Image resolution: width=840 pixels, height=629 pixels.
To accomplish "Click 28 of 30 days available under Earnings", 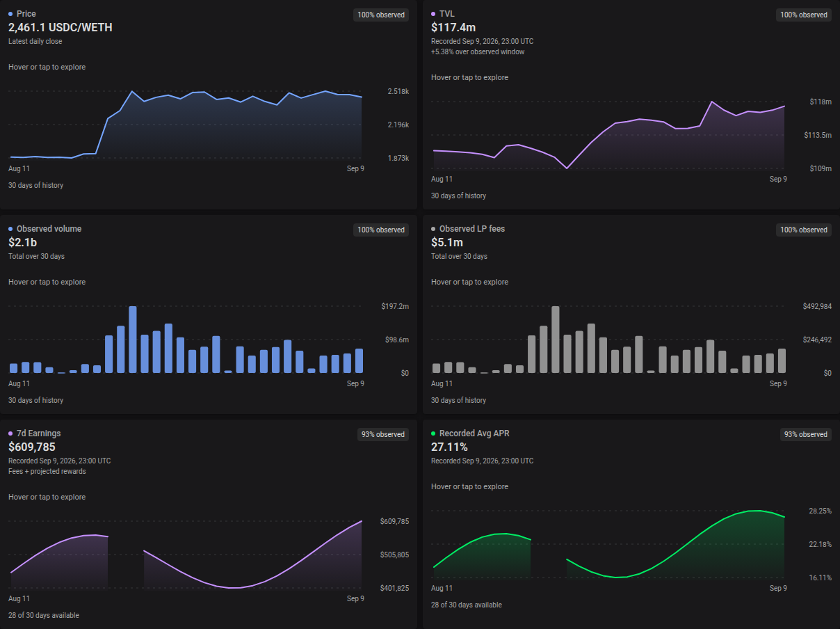I will tap(44, 616).
